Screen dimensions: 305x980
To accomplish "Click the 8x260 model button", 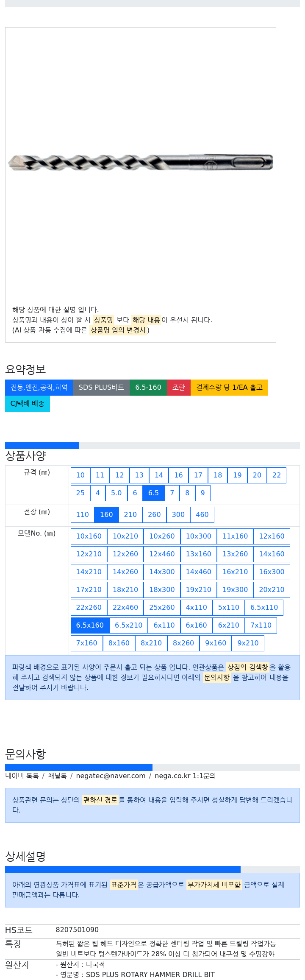I will click(183, 643).
